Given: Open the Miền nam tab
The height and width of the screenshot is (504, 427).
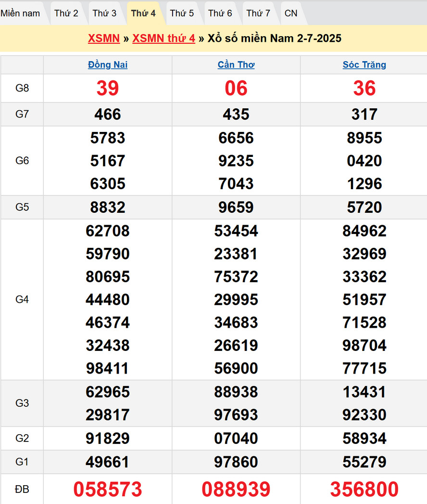Looking at the screenshot, I should pyautogui.click(x=20, y=13).
